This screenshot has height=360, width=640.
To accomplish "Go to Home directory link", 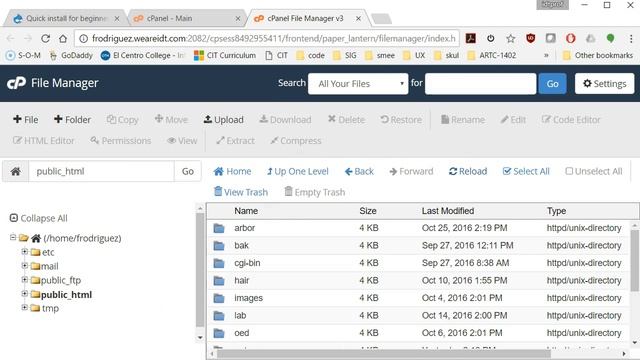I will point(232,171).
